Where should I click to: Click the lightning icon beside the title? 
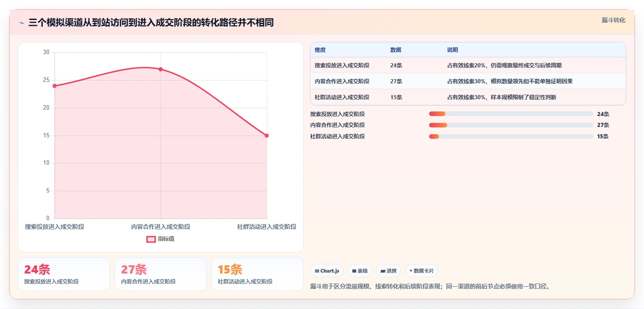click(x=21, y=23)
